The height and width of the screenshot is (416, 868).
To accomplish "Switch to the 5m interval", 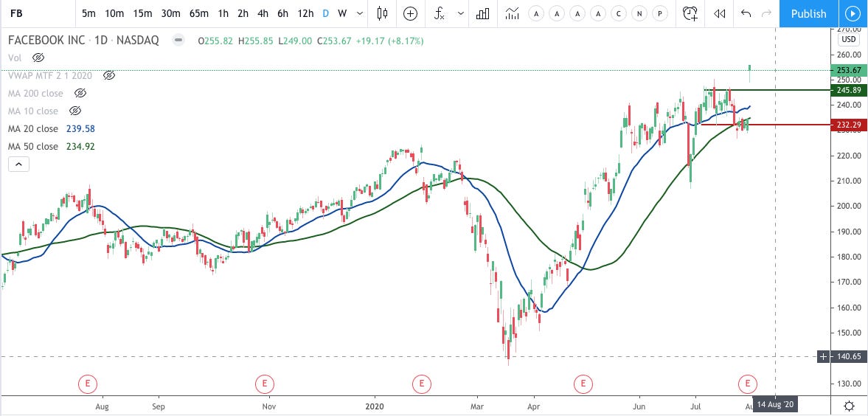I will point(88,14).
